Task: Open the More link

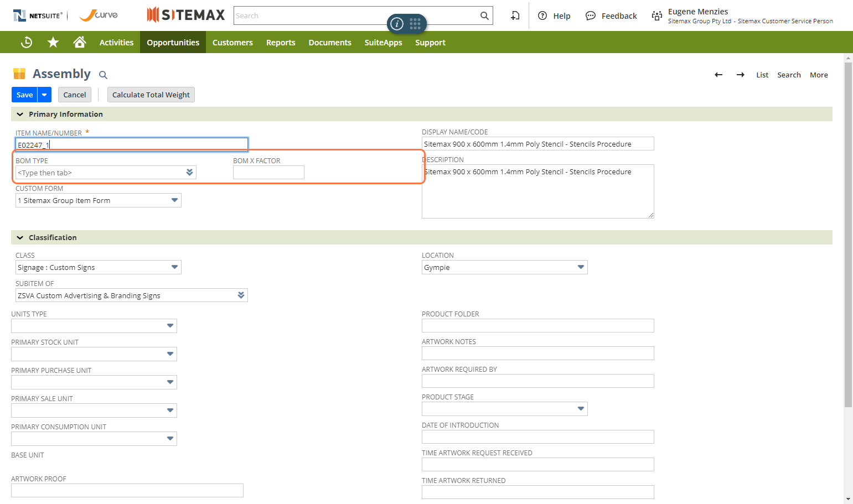Action: pos(819,75)
